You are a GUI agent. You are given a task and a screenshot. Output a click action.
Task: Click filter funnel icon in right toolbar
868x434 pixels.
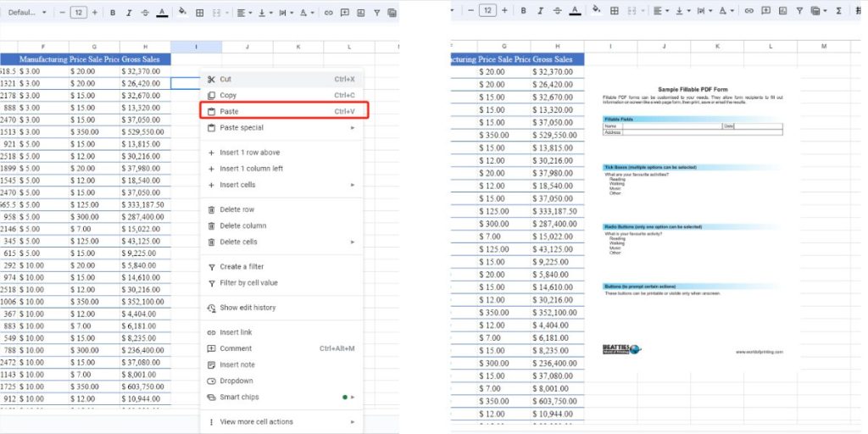coord(799,10)
